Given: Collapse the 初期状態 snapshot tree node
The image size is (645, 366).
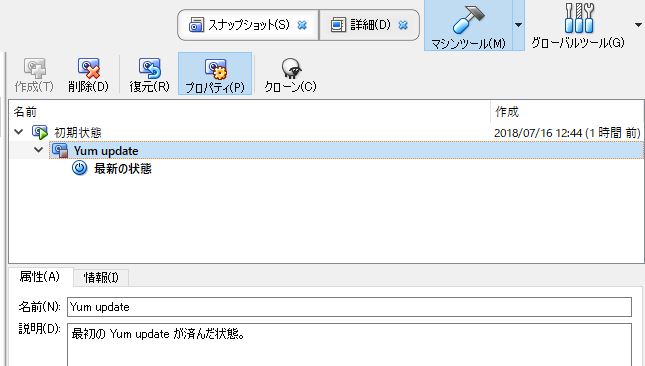Looking at the screenshot, I should click(x=19, y=132).
